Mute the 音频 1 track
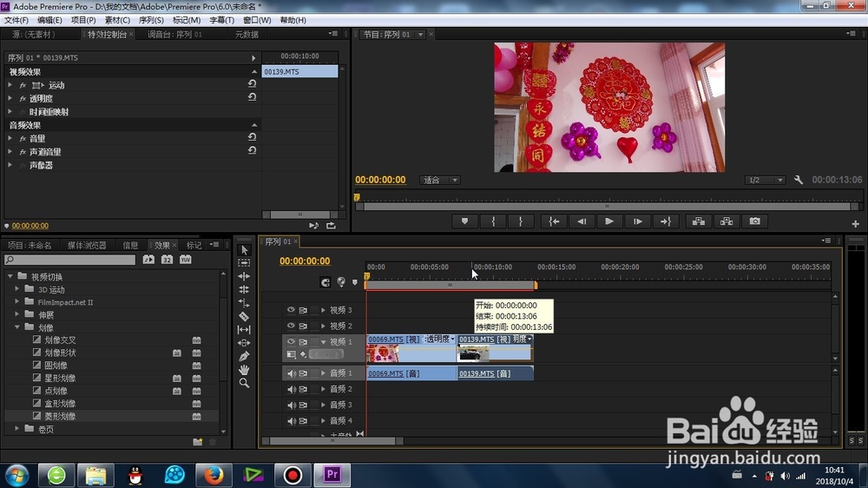Screen dimensions: 868x488 click(x=291, y=373)
